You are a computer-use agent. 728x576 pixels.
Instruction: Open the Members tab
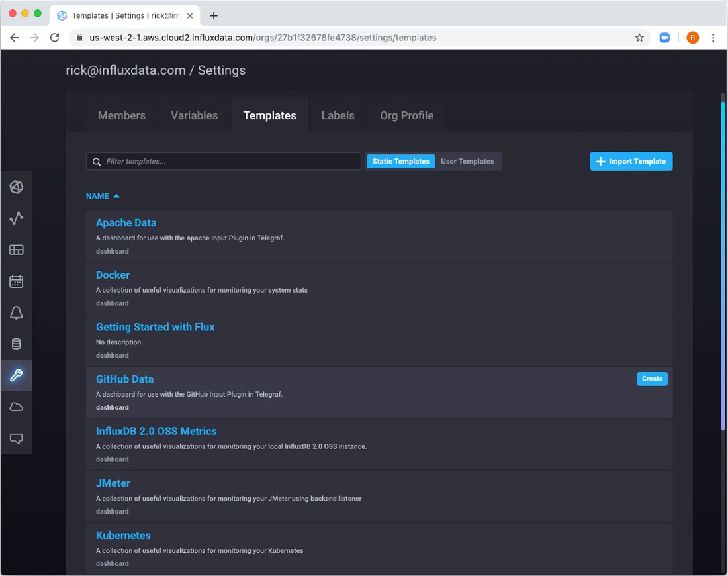[x=122, y=115]
